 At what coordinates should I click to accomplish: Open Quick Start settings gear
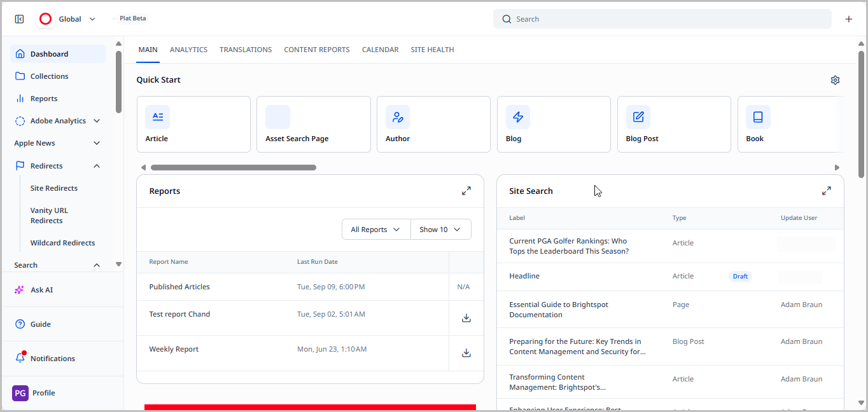pos(835,80)
